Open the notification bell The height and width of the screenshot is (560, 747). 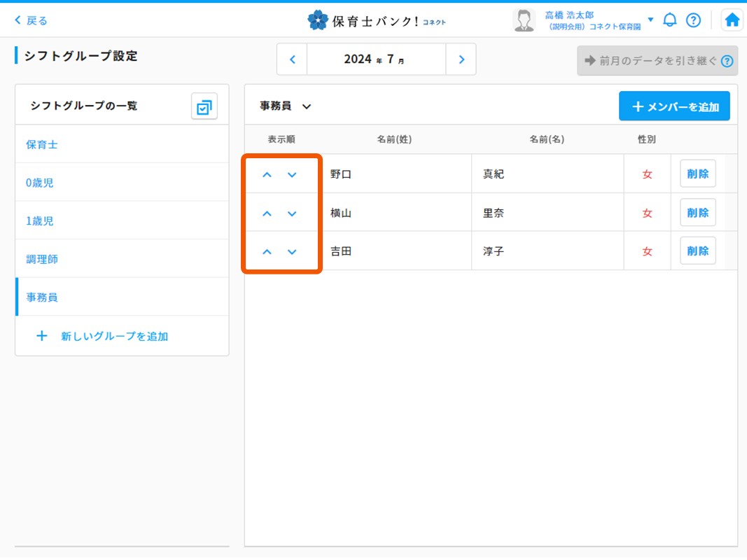(x=670, y=20)
